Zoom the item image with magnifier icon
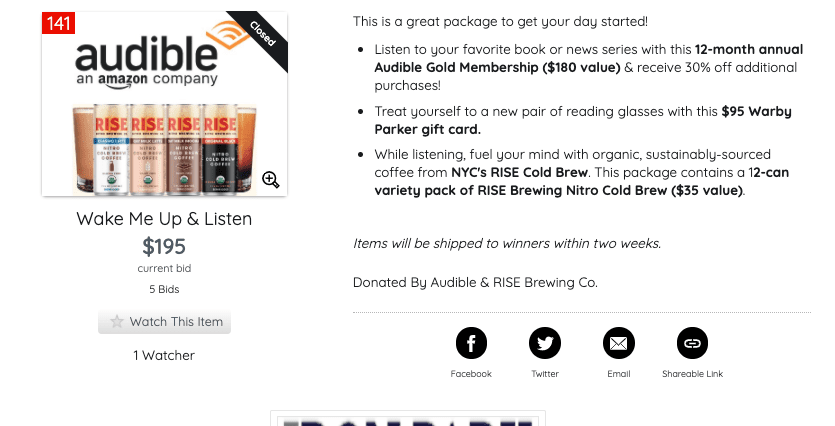Viewport: 835px width, 426px height. pyautogui.click(x=271, y=180)
